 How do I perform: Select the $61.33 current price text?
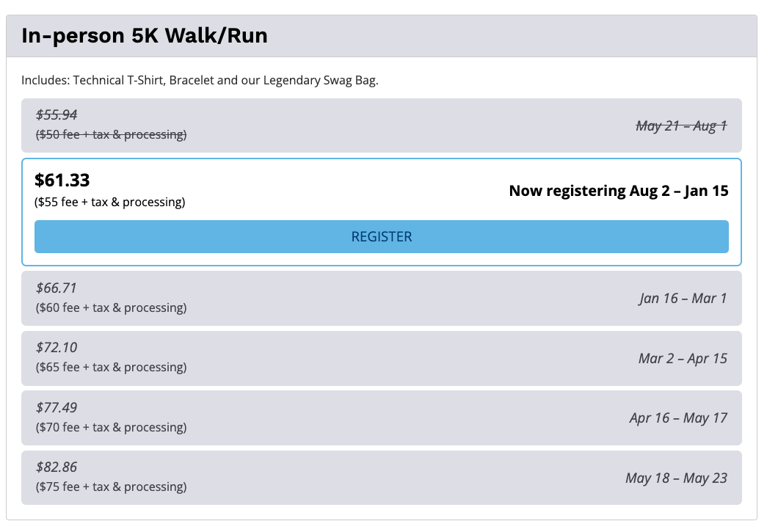(x=62, y=181)
